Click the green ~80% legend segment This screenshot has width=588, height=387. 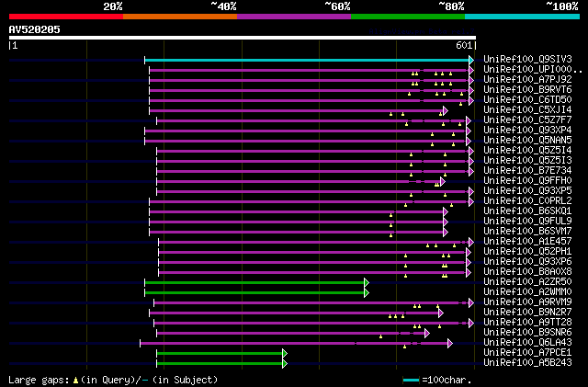coord(408,17)
